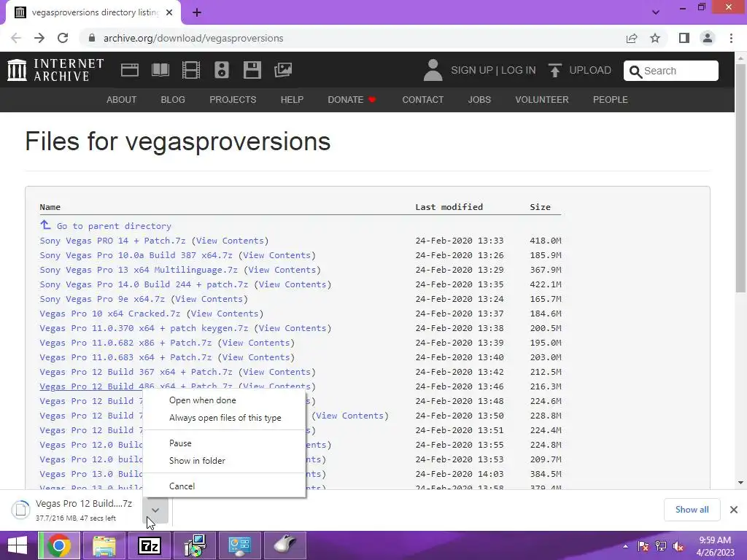Open the tab search dropdown chevron
The height and width of the screenshot is (560, 747).
coord(656,12)
